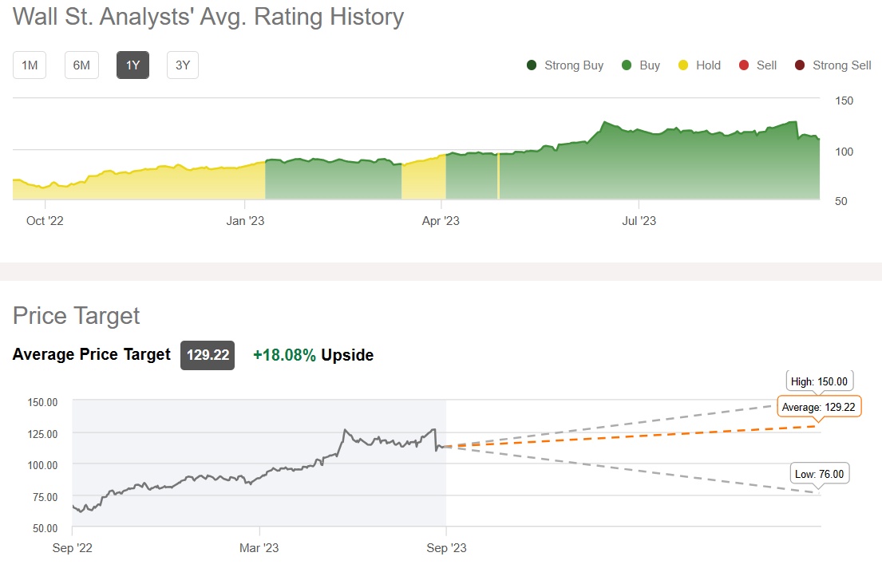Click the Low: 76.00 target label
Screen dimensions: 882x588
820,474
